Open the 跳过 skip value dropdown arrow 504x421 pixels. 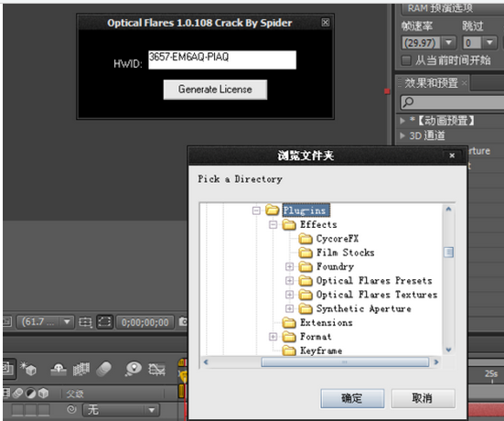click(489, 42)
